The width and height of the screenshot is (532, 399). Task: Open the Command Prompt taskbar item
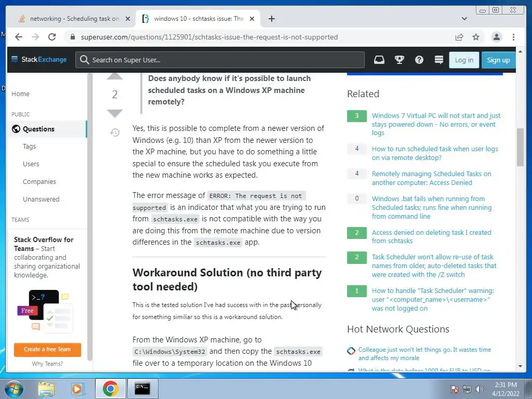142,389
